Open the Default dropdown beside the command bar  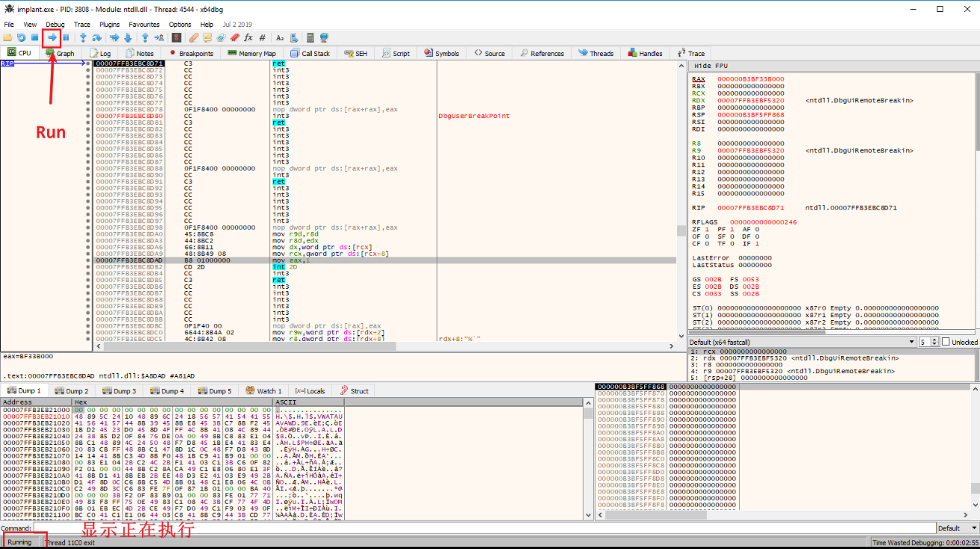tap(956, 528)
